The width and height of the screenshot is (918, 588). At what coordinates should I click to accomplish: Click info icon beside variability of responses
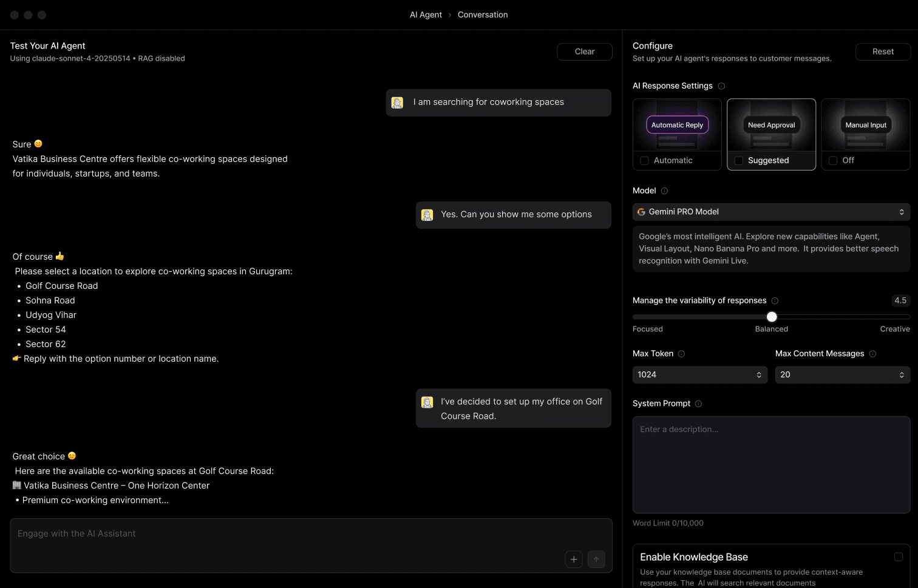(x=775, y=301)
